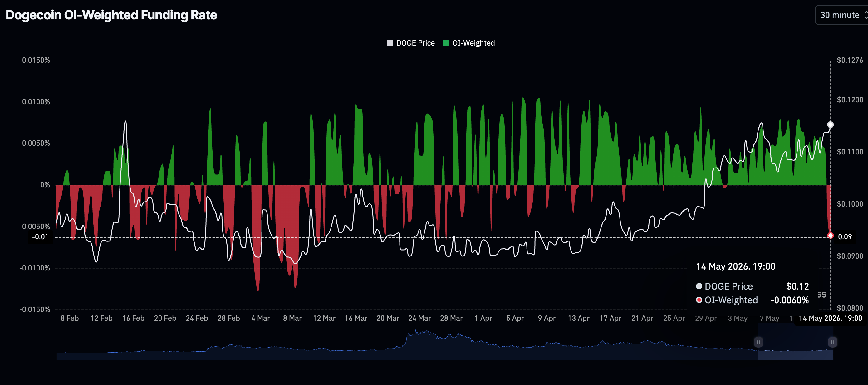Click the -0.01 crosshair value label
The image size is (868, 385).
(41, 237)
